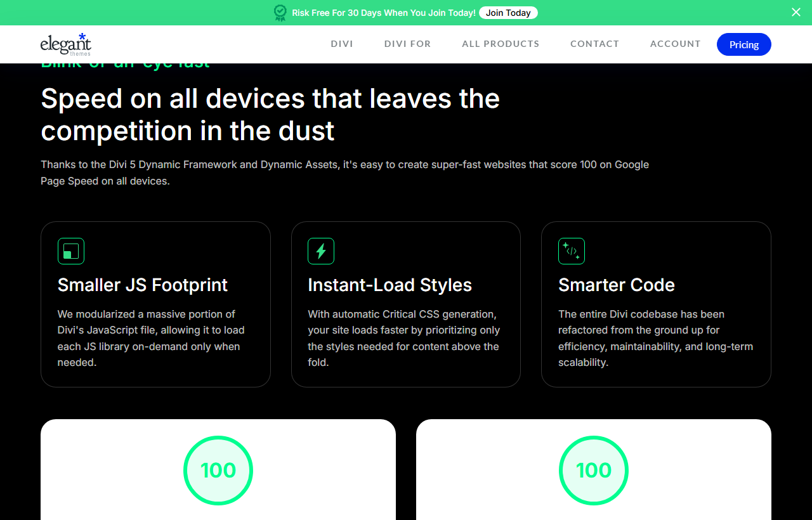Open the Pricing page button
The width and height of the screenshot is (812, 520).
click(x=744, y=44)
